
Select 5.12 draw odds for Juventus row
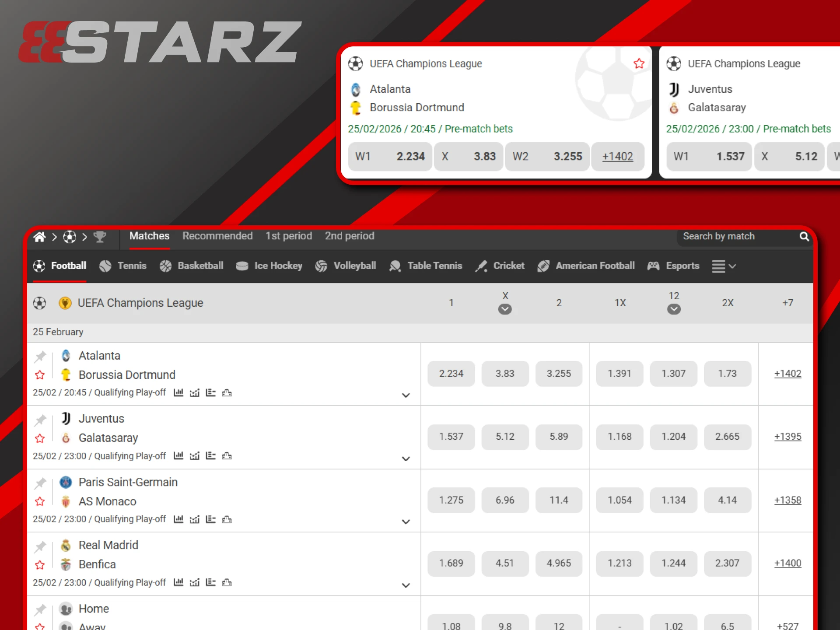(505, 437)
